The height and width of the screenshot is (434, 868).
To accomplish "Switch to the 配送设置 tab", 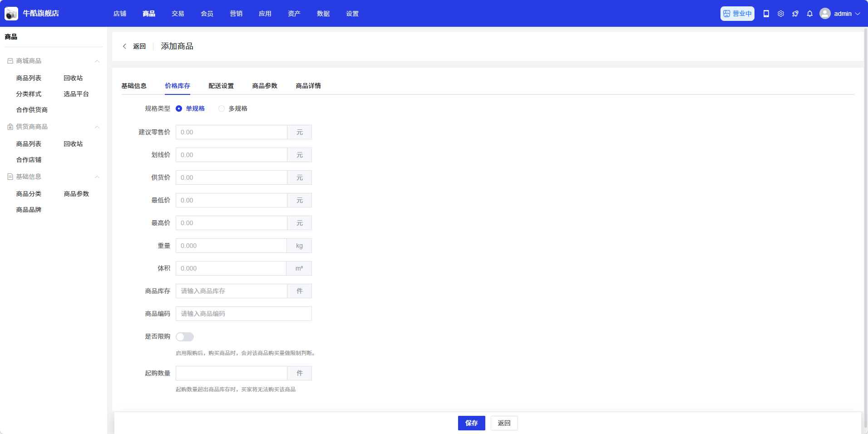I will pos(221,86).
